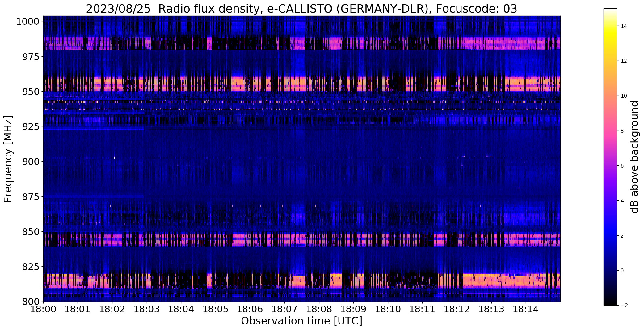Click the colorbar tick label 4
Screen dimensions: 644x330
tap(622, 201)
